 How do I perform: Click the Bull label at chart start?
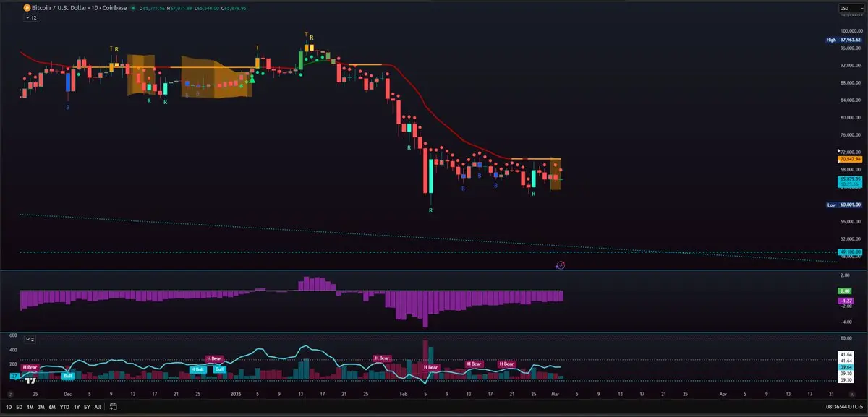(68, 376)
